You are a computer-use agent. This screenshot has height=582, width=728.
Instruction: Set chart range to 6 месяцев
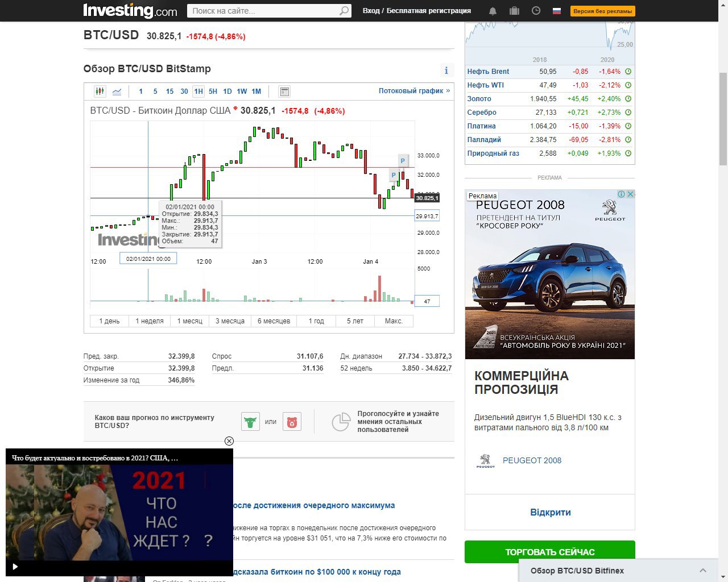click(x=274, y=321)
